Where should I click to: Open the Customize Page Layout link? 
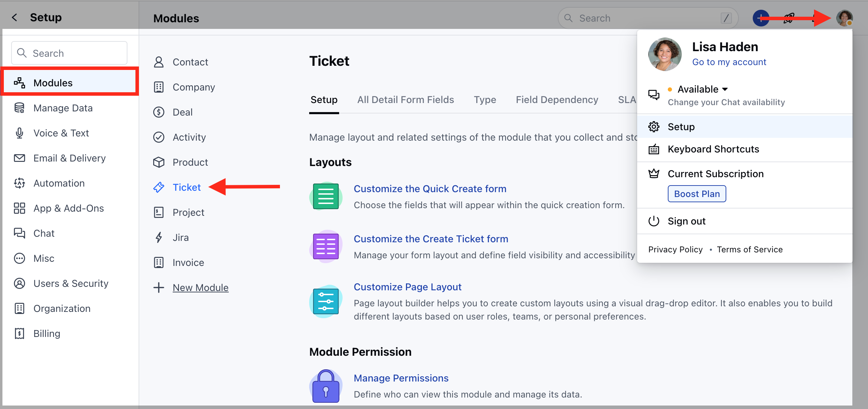point(407,286)
